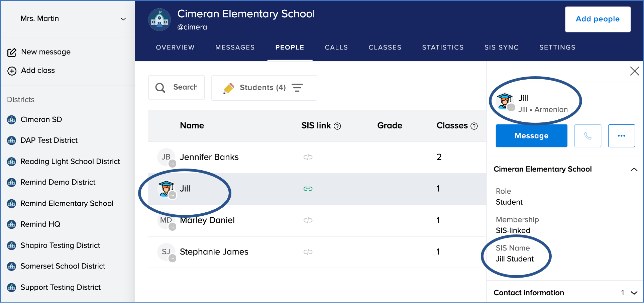
Task: Click the Add people button
Action: pyautogui.click(x=598, y=19)
